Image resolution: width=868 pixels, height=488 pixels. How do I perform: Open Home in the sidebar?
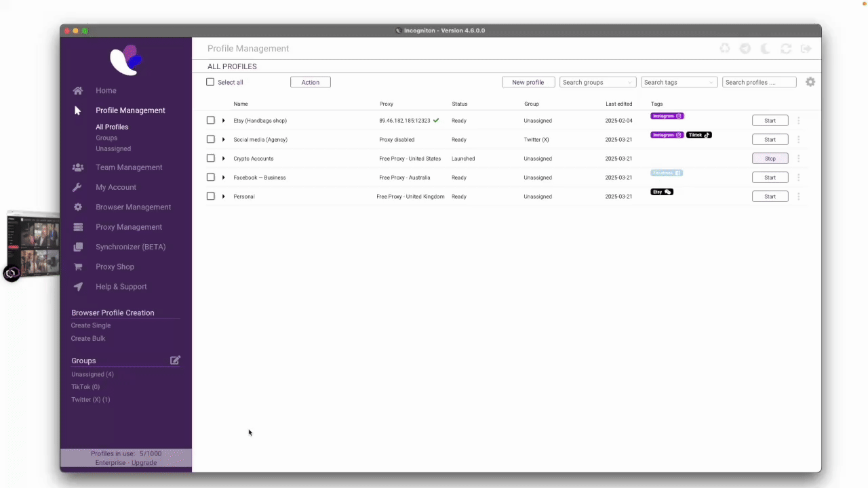click(106, 91)
